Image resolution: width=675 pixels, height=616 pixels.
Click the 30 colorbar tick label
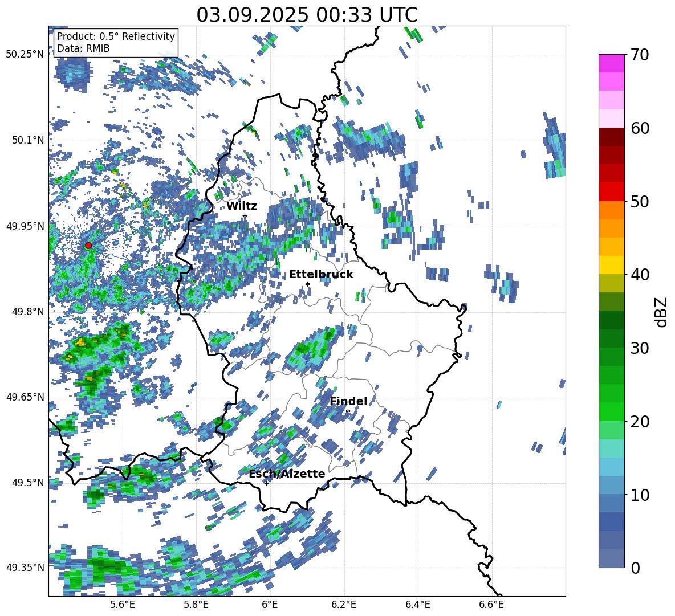640,348
